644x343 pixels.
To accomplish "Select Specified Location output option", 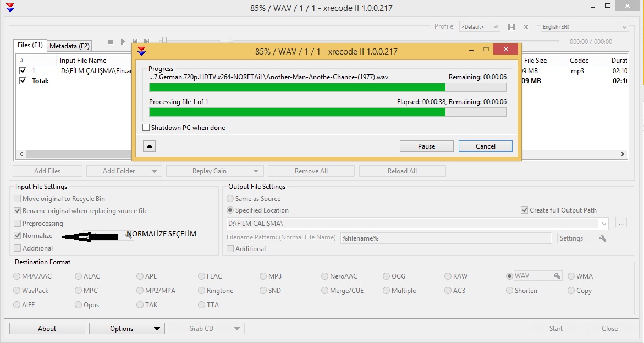I will 230,210.
